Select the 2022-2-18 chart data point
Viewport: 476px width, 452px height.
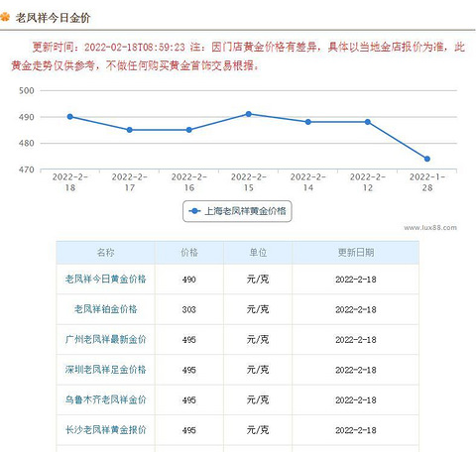coord(70,117)
